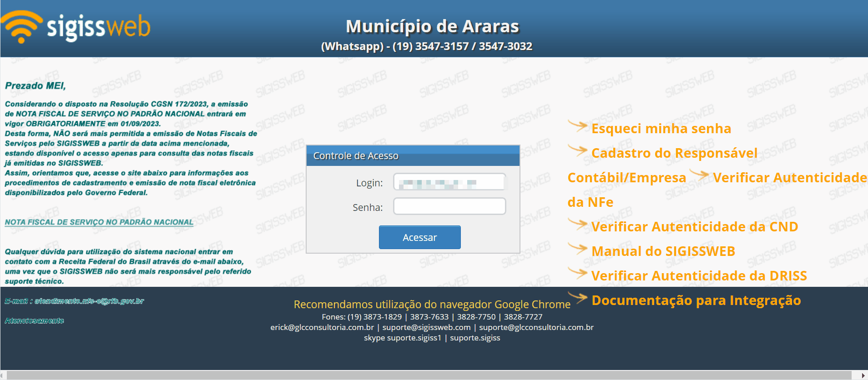Click the skype suporte.sigiss1 text
This screenshot has height=380, width=868.
pyautogui.click(x=403, y=338)
